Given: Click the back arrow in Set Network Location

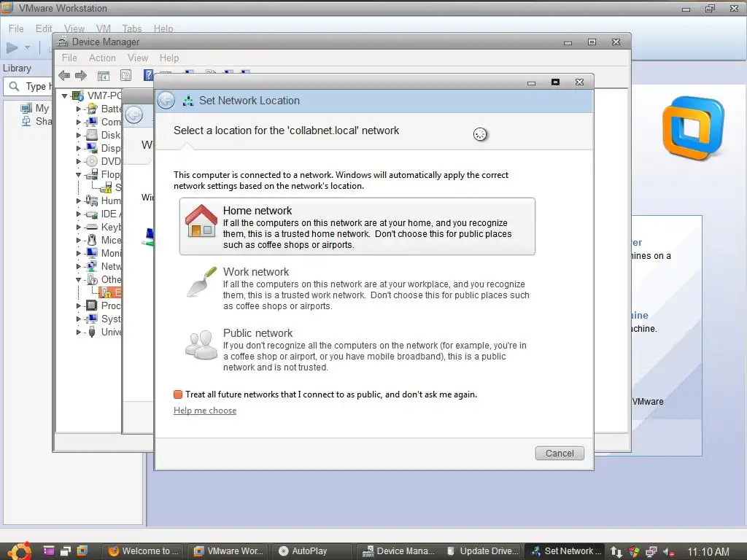Looking at the screenshot, I should click(166, 100).
